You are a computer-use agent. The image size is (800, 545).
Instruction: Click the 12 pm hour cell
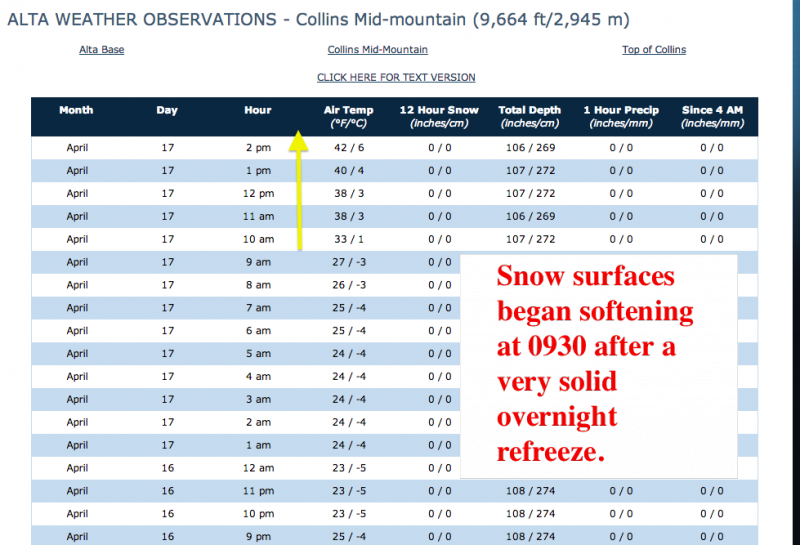pos(258,193)
